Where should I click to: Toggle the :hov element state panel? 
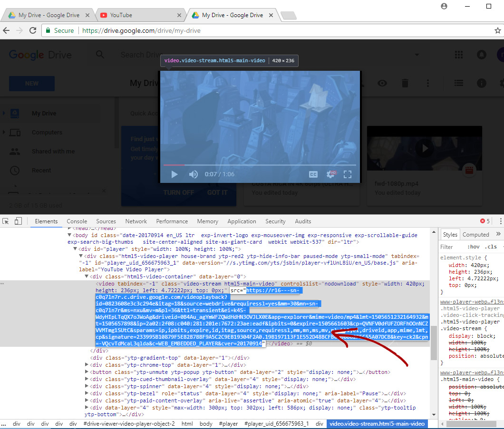tap(473, 247)
